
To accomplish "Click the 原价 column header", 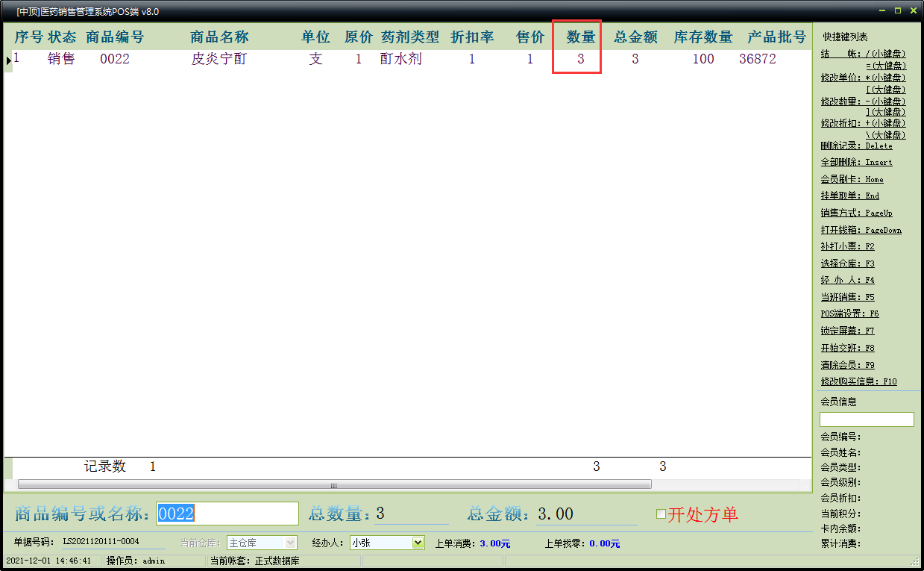I will click(x=358, y=37).
